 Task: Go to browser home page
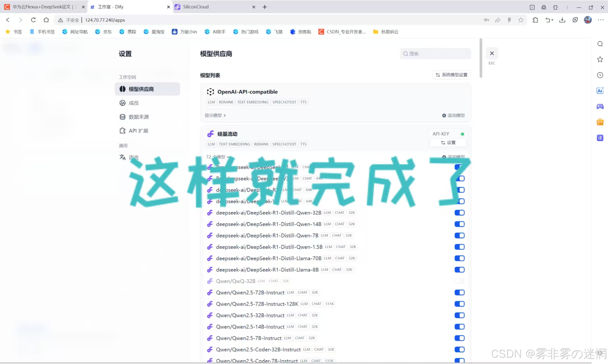pos(46,20)
